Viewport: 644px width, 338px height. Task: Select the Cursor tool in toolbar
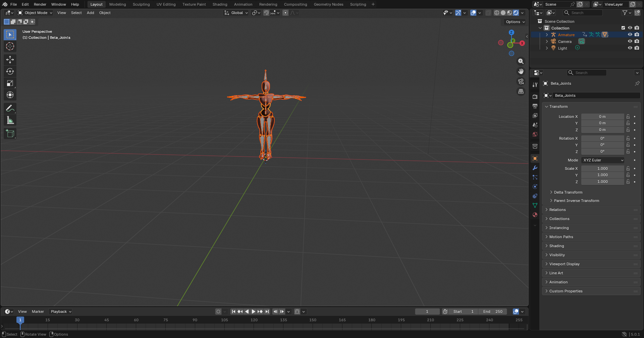(x=10, y=46)
